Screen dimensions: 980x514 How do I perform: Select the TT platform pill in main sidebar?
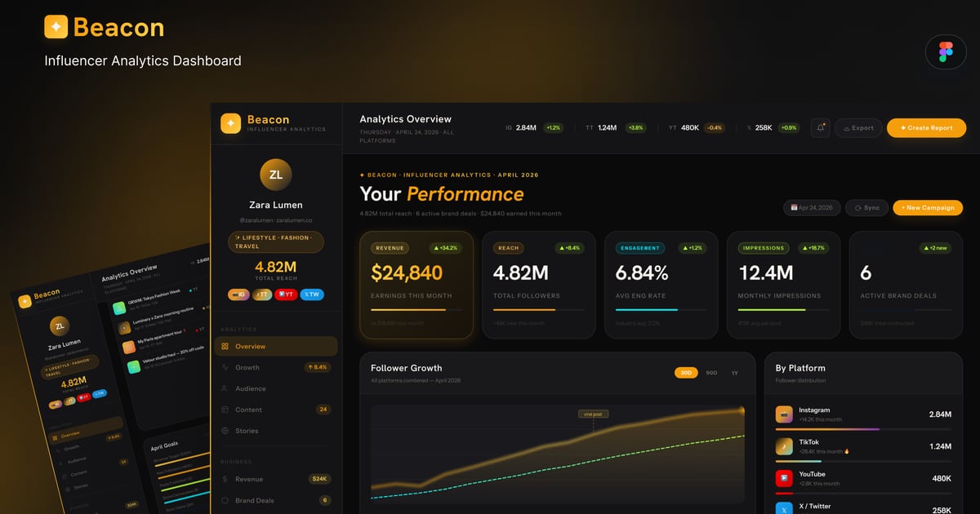tap(262, 294)
